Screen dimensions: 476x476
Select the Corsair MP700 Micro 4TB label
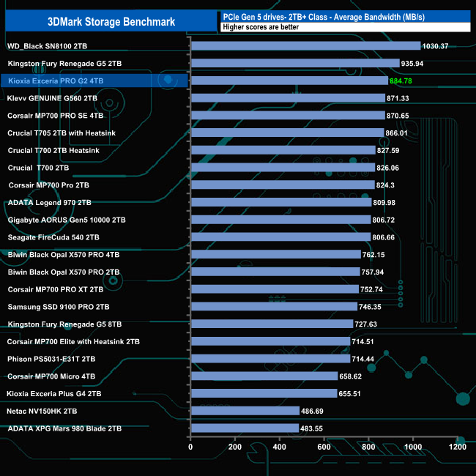point(51,376)
